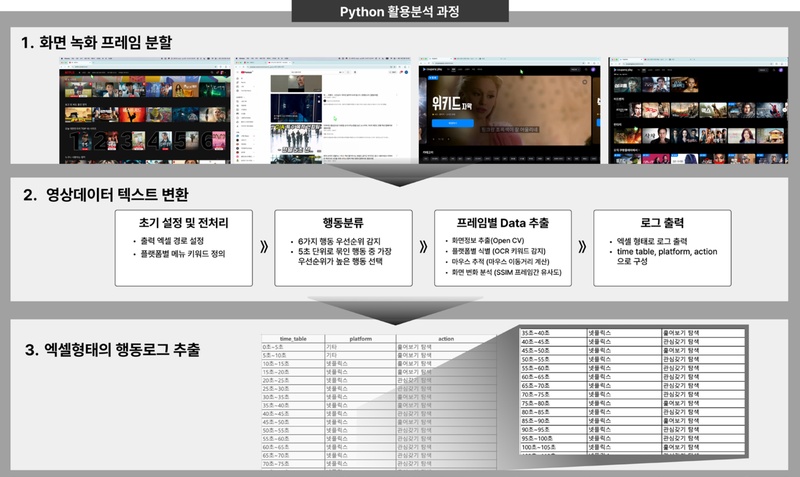
Task: Select the '2. 영상데이터 텍스트 변환' heading
Action: click(106, 194)
